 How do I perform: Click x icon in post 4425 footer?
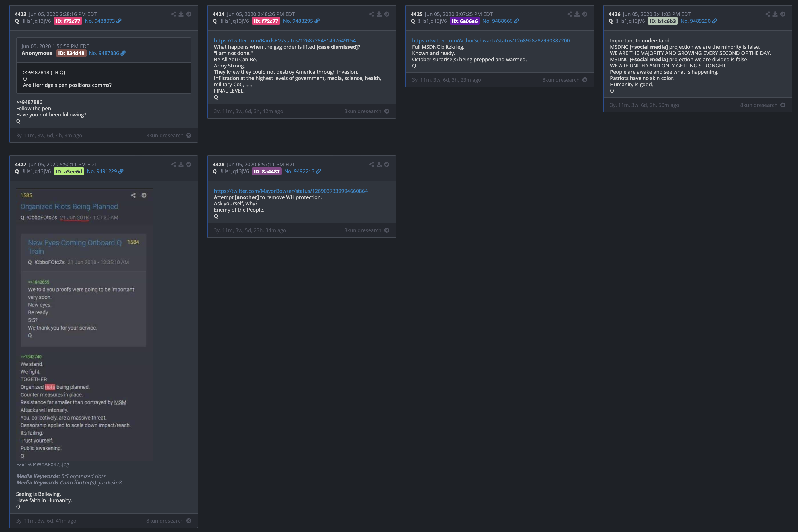pyautogui.click(x=585, y=80)
